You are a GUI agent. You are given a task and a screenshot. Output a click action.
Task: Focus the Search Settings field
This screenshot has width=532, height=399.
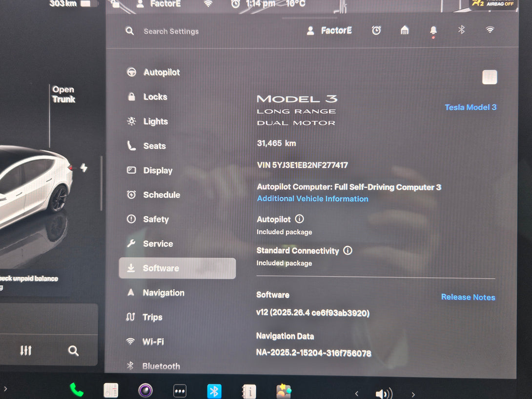pos(171,32)
